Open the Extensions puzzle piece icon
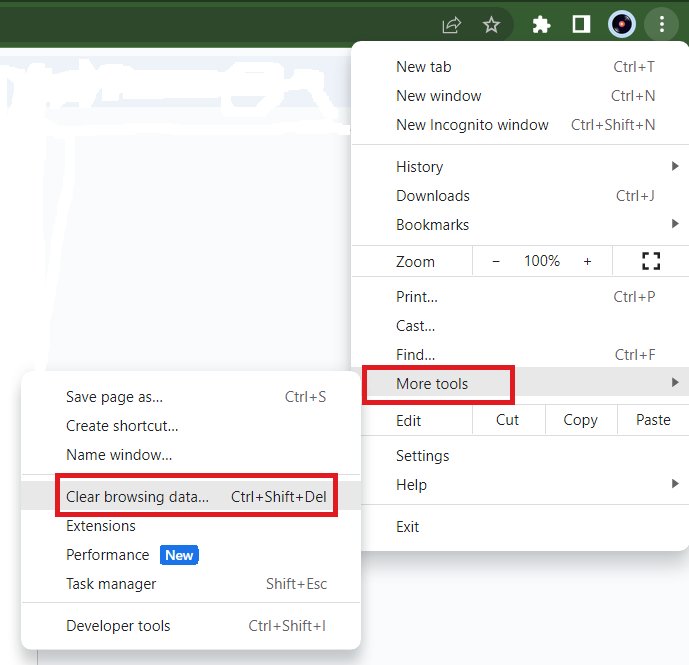 tap(541, 25)
